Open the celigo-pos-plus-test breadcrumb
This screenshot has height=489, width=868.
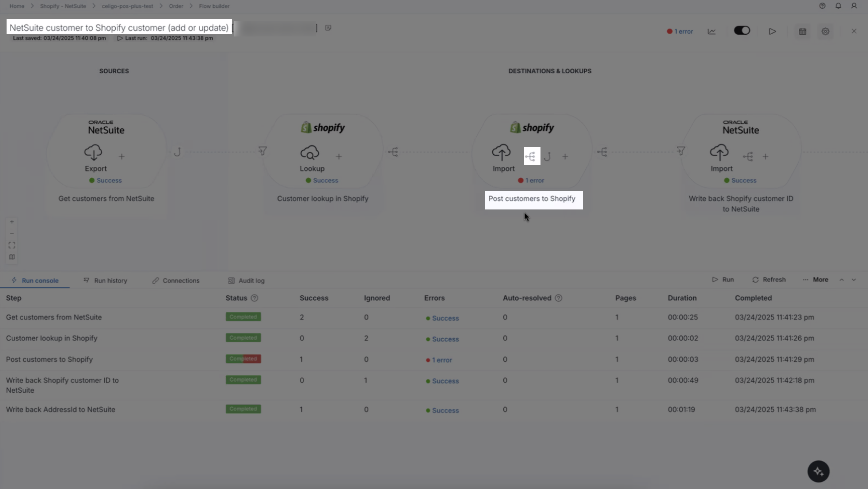click(x=127, y=6)
